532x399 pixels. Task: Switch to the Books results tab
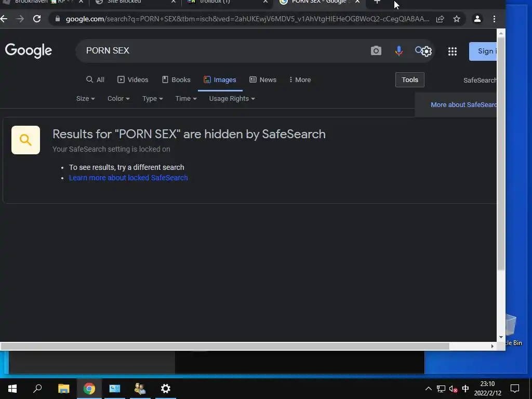pyautogui.click(x=176, y=79)
